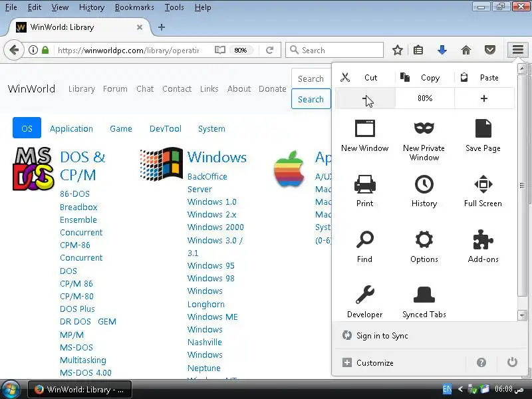Click the 80% zoom indicator in URL bar
This screenshot has height=399, width=532.
241,51
